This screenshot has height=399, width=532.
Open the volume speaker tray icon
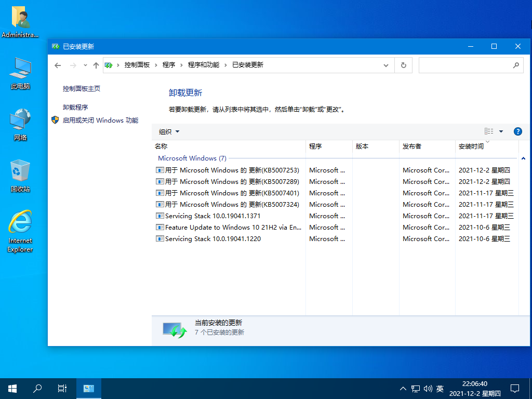pyautogui.click(x=428, y=389)
